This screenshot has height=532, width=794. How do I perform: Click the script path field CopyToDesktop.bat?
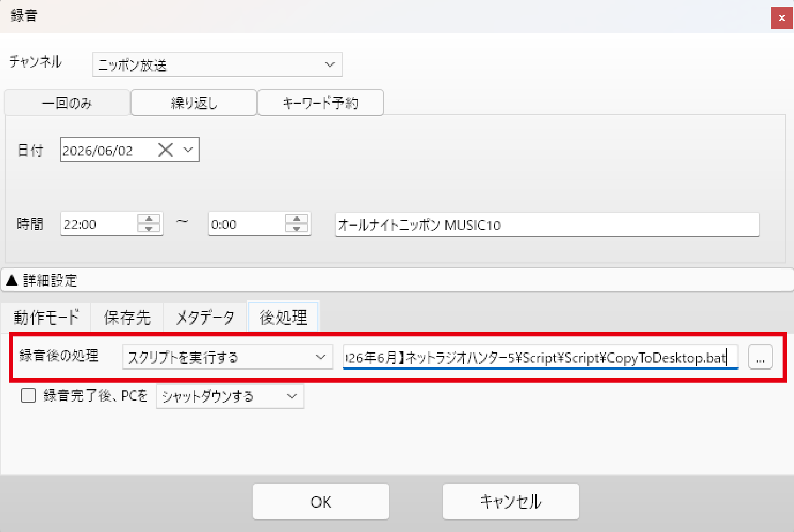pos(540,357)
